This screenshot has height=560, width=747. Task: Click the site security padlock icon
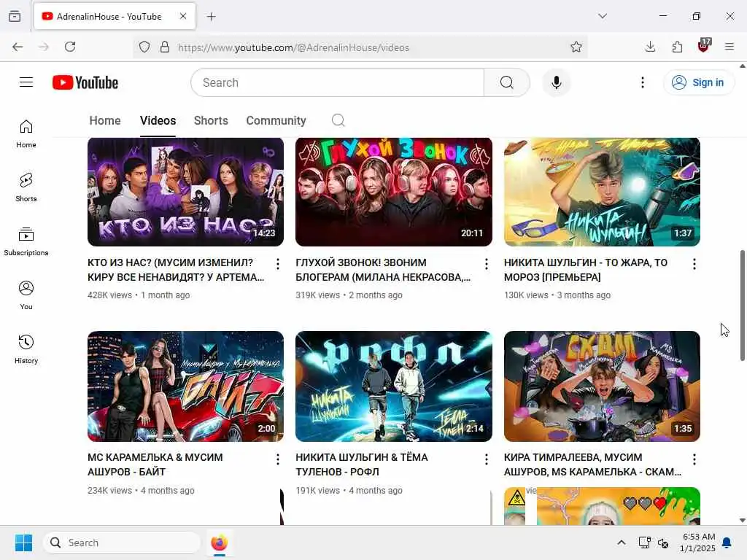click(164, 47)
